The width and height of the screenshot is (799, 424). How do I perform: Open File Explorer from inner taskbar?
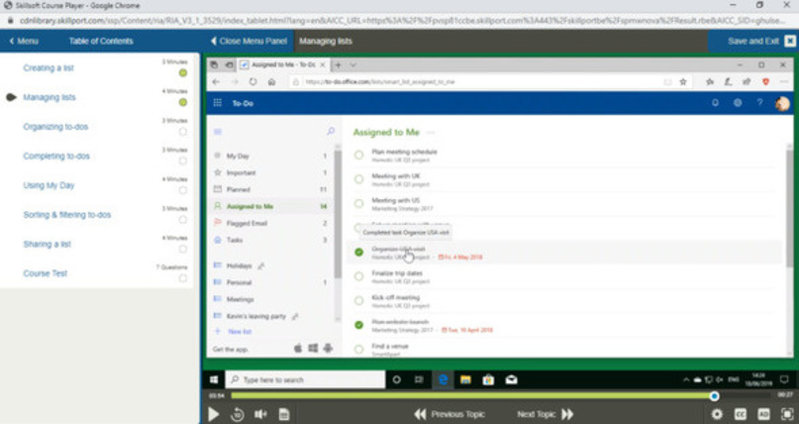(x=465, y=380)
